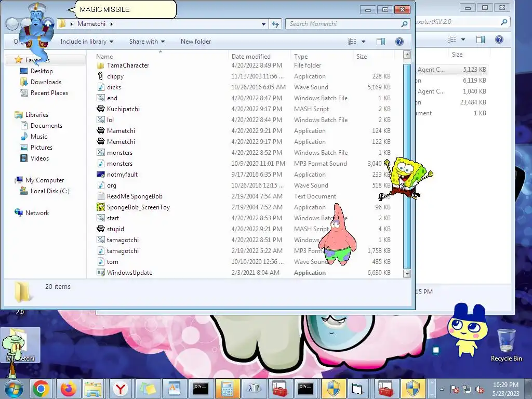Open Documents library
This screenshot has width=532, height=399.
tap(46, 126)
